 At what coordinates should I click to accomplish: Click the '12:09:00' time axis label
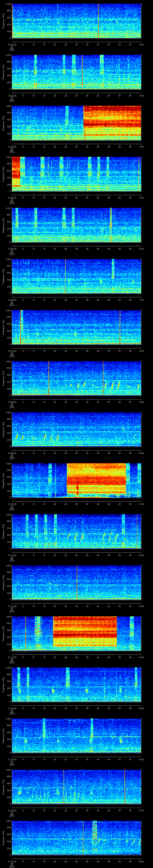[12, 453]
